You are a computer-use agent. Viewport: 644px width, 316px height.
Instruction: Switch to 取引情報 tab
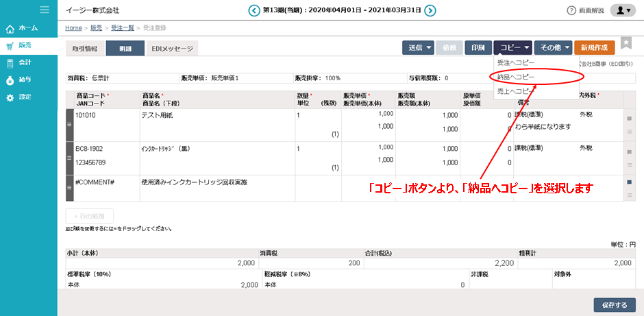pos(84,49)
